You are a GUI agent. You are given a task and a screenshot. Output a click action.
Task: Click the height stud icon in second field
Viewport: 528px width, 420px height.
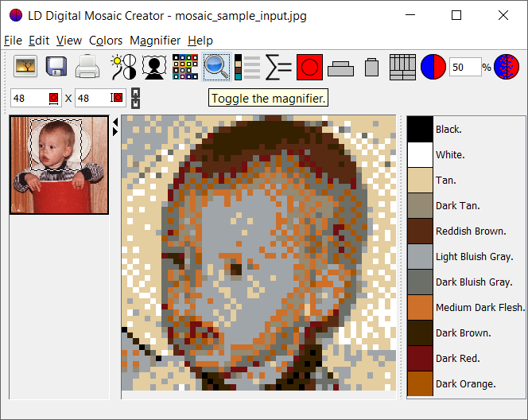[117, 98]
